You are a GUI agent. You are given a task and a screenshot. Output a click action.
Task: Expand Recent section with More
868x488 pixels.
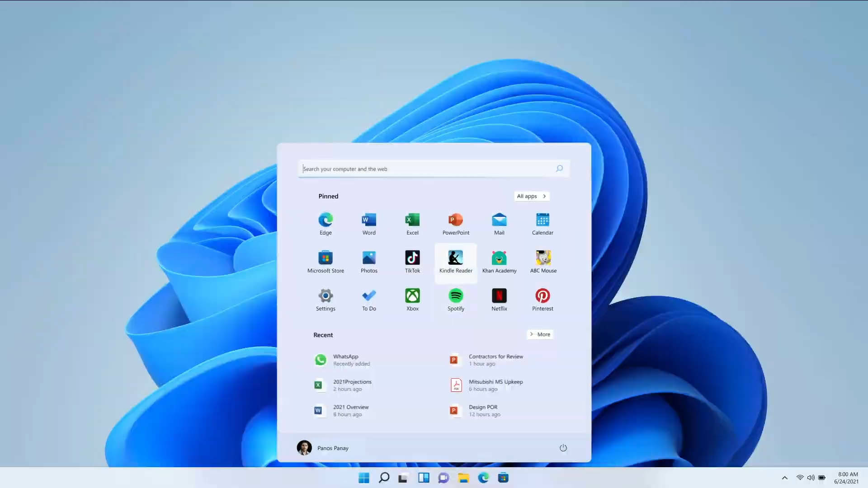click(x=539, y=334)
